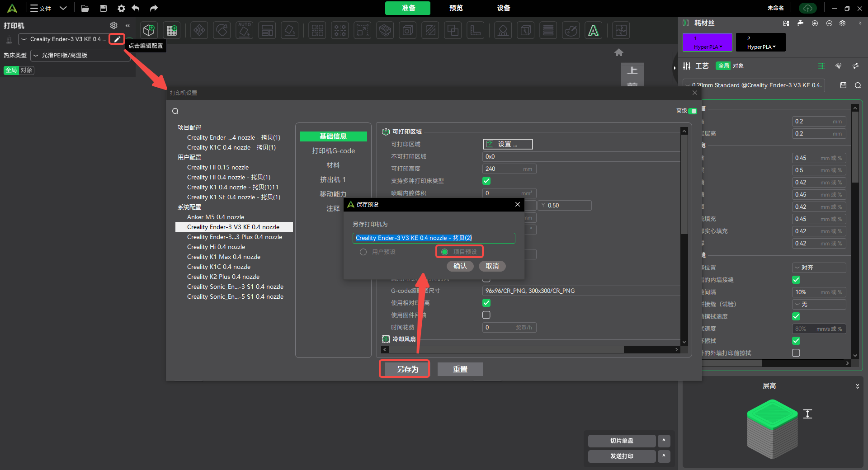Click the 重置 button
The image size is (868, 470).
click(460, 369)
